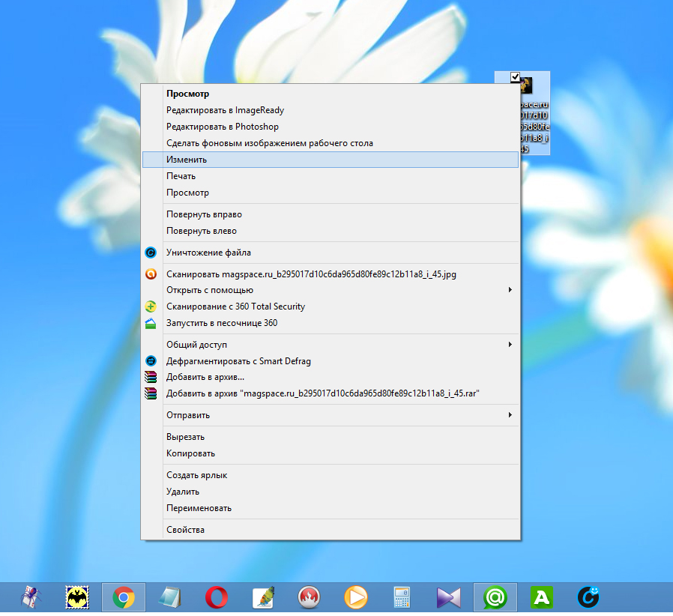Uncheck the selected desktop file checkbox
Image resolution: width=673 pixels, height=616 pixels.
point(515,76)
